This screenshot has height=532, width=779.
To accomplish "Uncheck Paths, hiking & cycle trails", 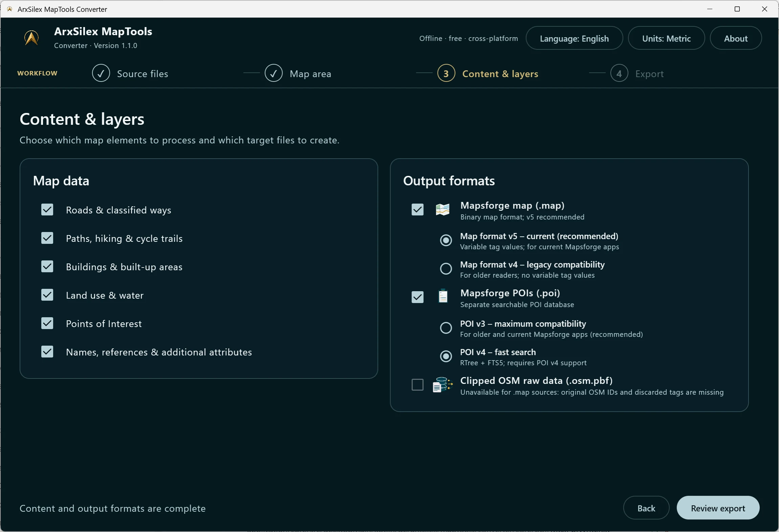I will [47, 238].
